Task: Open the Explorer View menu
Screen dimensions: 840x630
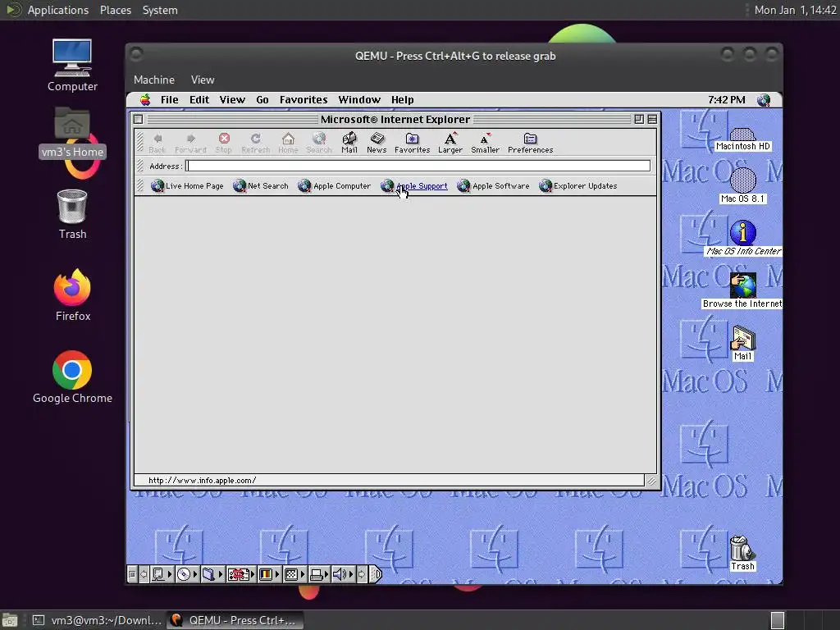Action: coord(232,99)
